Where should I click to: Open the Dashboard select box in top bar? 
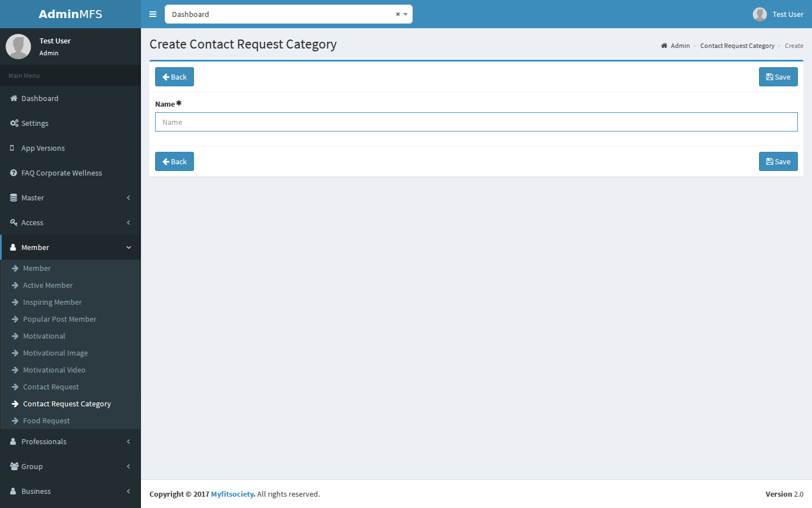coord(289,14)
